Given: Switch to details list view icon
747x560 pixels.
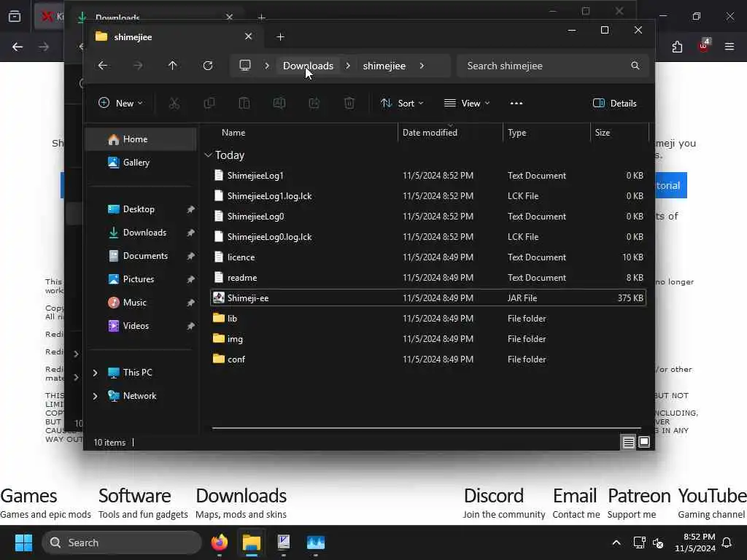Looking at the screenshot, I should (628, 443).
